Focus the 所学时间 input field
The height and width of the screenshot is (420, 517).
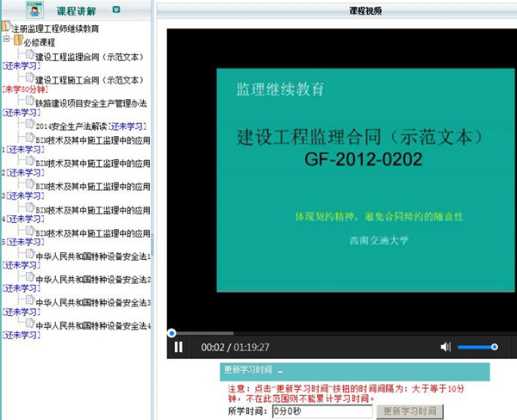pyautogui.click(x=322, y=411)
